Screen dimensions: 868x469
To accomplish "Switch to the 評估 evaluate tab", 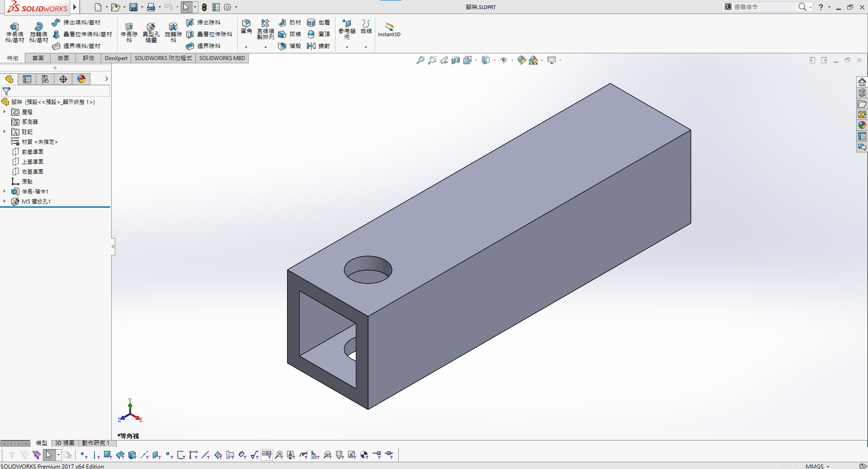I will tap(89, 58).
